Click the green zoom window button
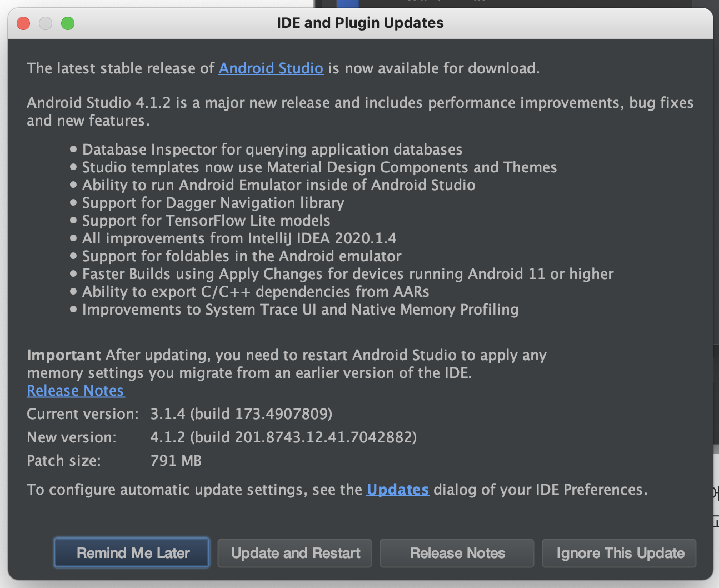Image resolution: width=719 pixels, height=588 pixels. (x=68, y=23)
